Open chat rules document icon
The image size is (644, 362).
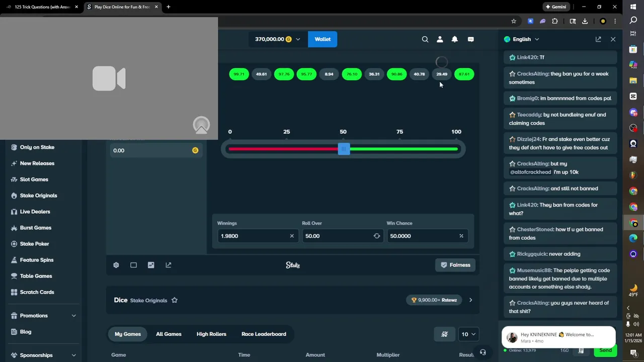[x=581, y=350]
